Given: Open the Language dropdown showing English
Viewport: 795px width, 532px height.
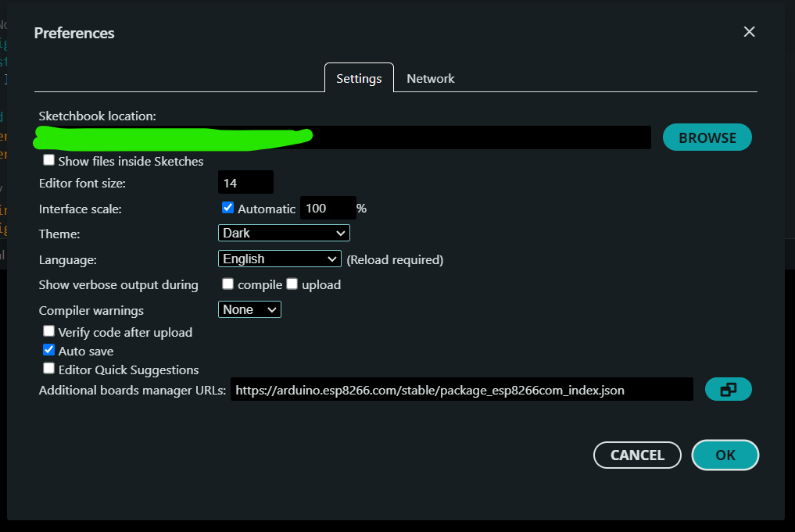Looking at the screenshot, I should click(x=279, y=259).
